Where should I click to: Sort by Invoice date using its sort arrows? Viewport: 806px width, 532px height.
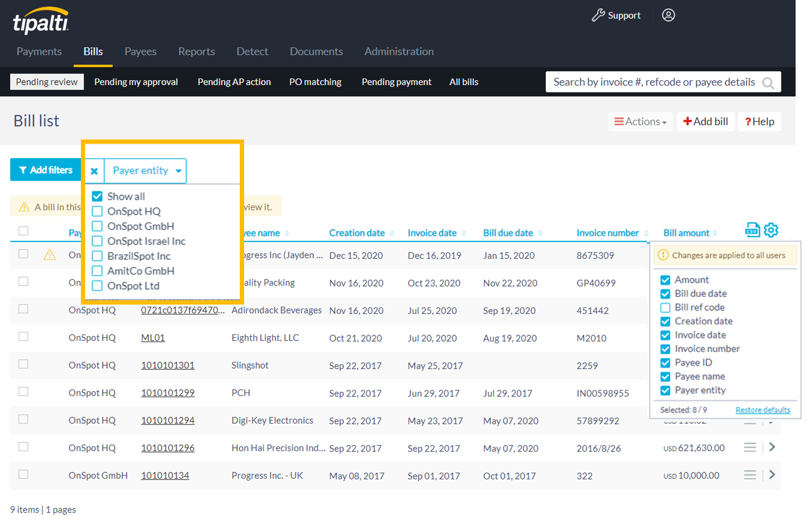pyautogui.click(x=464, y=233)
